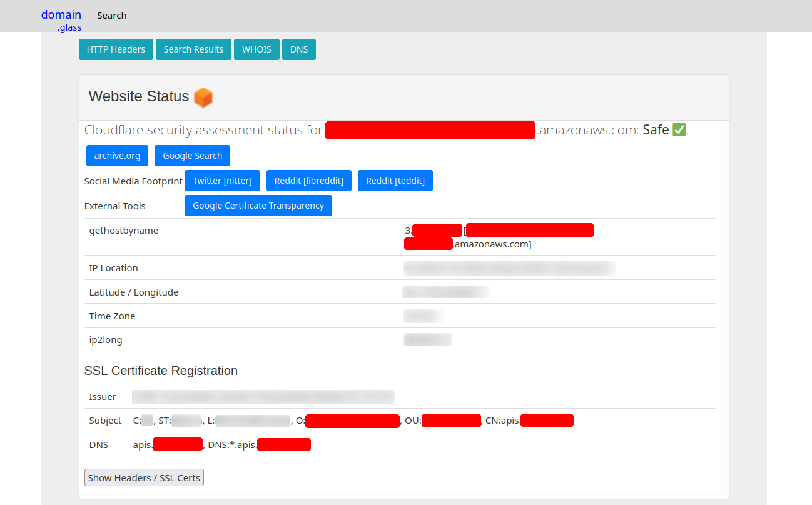The image size is (812, 505).
Task: Click the Reddit [teddit] button
Action: 395,181
